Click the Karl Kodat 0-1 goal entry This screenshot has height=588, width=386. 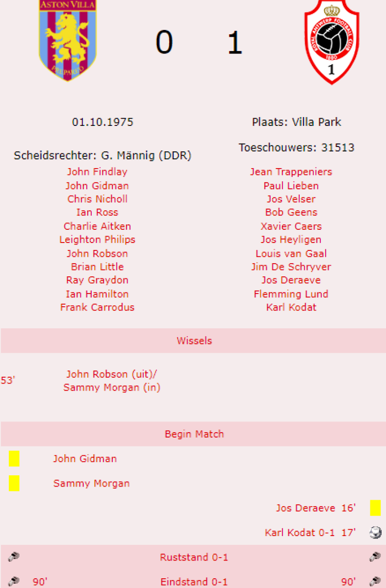pyautogui.click(x=300, y=533)
